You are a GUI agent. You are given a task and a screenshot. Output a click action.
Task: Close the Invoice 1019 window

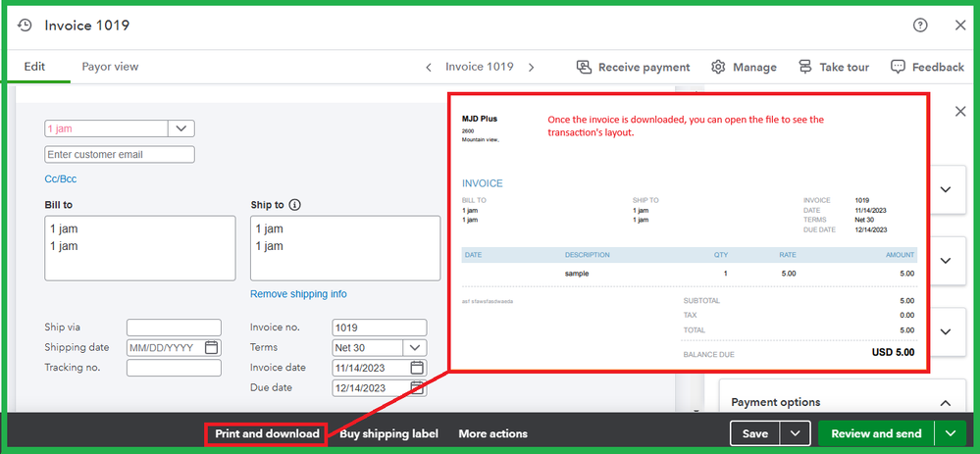pyautogui.click(x=960, y=25)
